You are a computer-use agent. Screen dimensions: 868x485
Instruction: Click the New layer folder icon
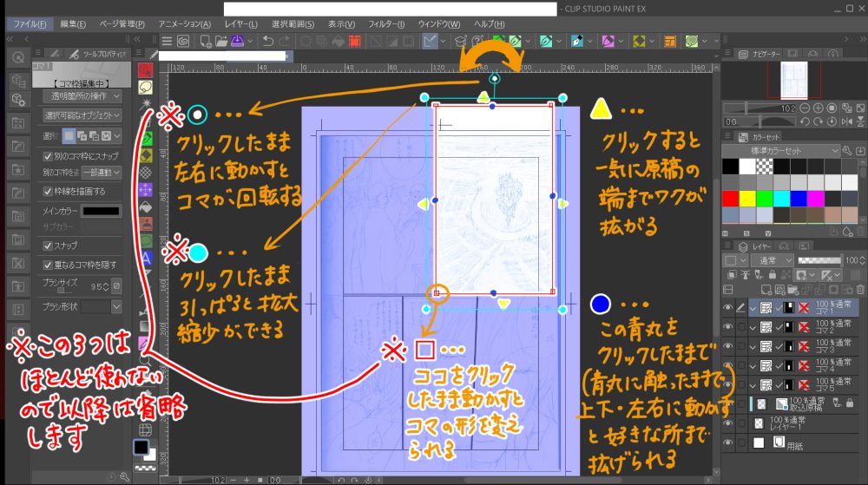click(792, 289)
